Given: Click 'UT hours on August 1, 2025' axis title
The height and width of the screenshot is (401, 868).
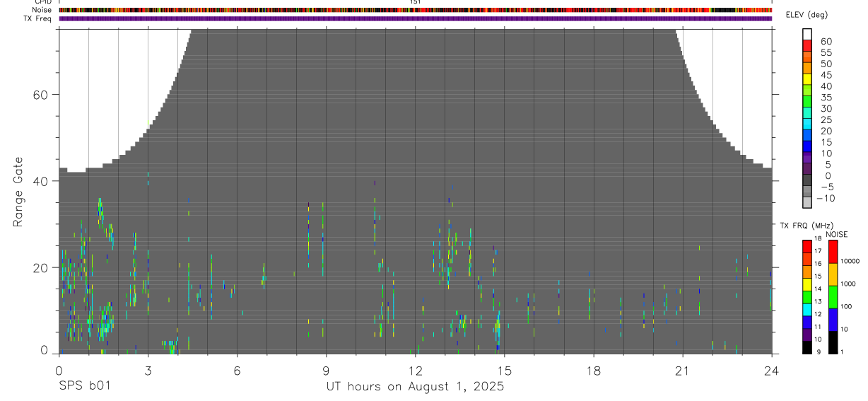Looking at the screenshot, I should pos(415,386).
